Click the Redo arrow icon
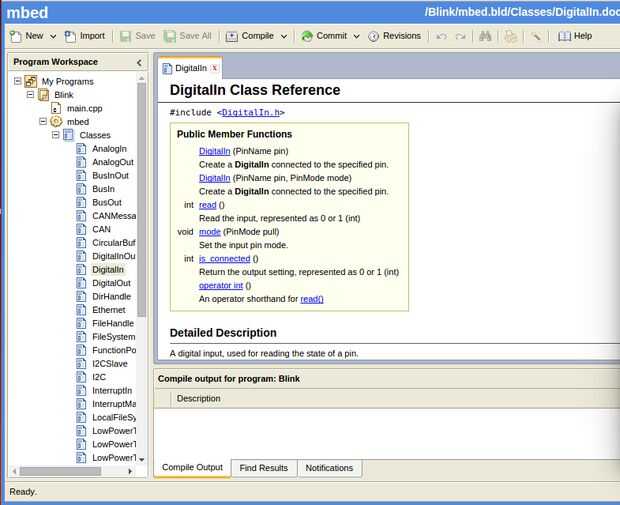The image size is (620, 505). 460,36
